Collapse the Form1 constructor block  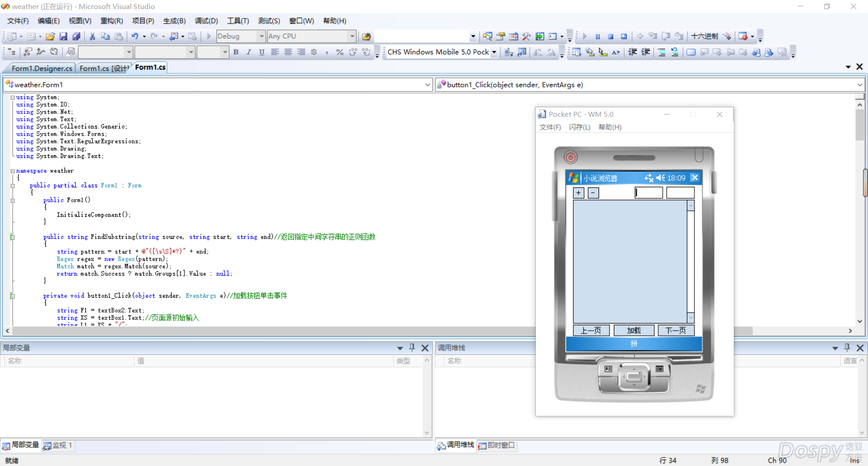coord(13,200)
